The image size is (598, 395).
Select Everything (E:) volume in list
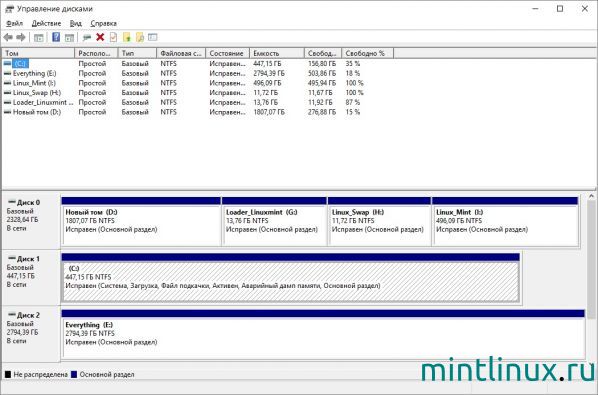coord(35,73)
